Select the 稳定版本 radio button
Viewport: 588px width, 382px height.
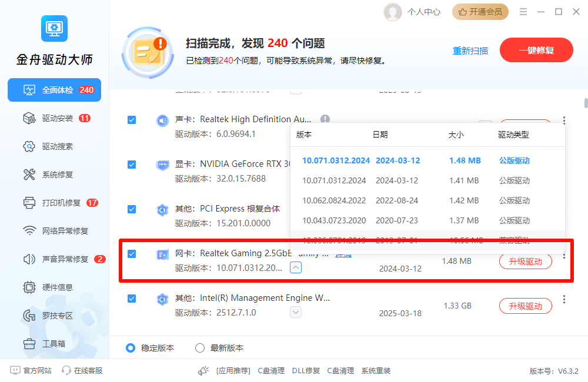(x=131, y=348)
